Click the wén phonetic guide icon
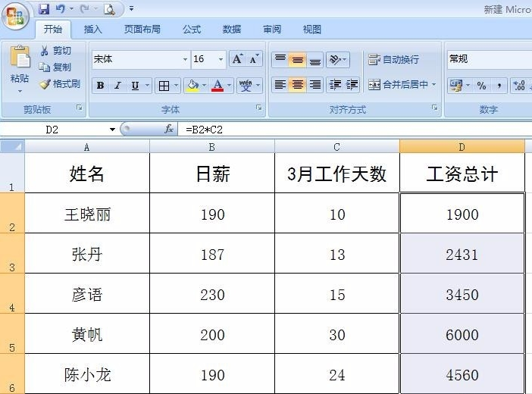The width and height of the screenshot is (532, 394). [246, 86]
